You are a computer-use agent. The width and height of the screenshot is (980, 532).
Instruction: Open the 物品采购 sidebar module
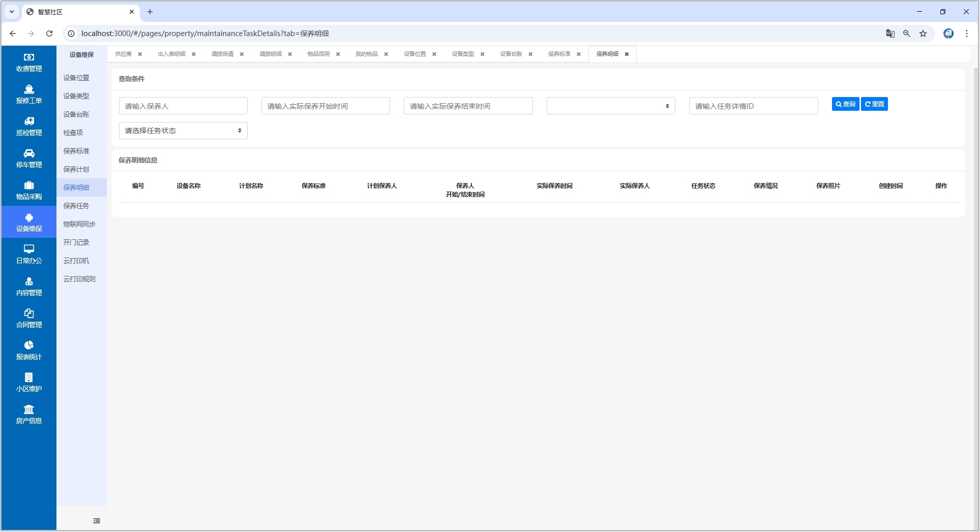29,191
